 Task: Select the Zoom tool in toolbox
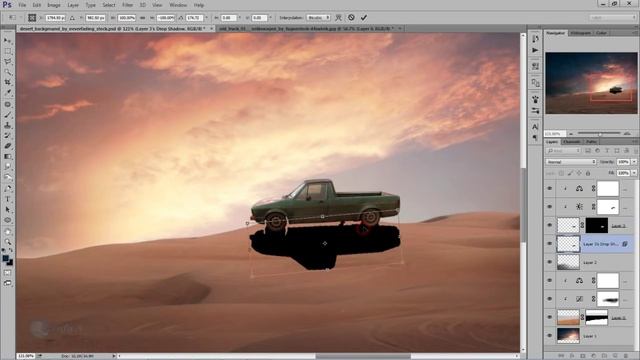point(7,242)
